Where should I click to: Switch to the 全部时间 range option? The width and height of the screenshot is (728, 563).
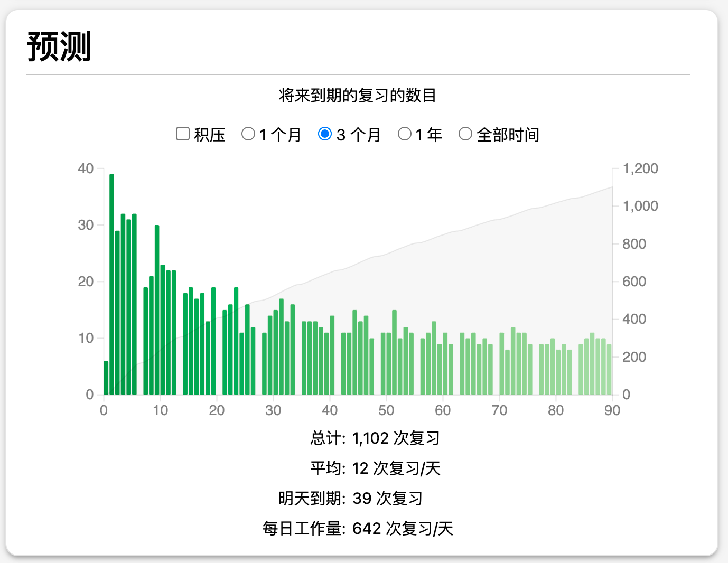465,134
